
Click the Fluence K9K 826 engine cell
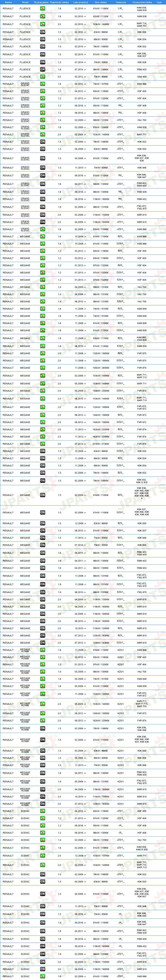coord(142,62)
